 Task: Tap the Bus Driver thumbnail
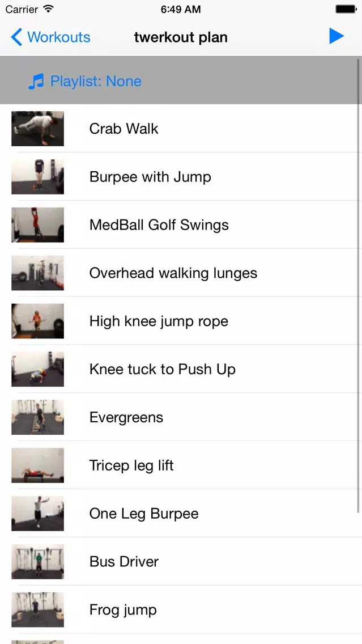(x=37, y=562)
